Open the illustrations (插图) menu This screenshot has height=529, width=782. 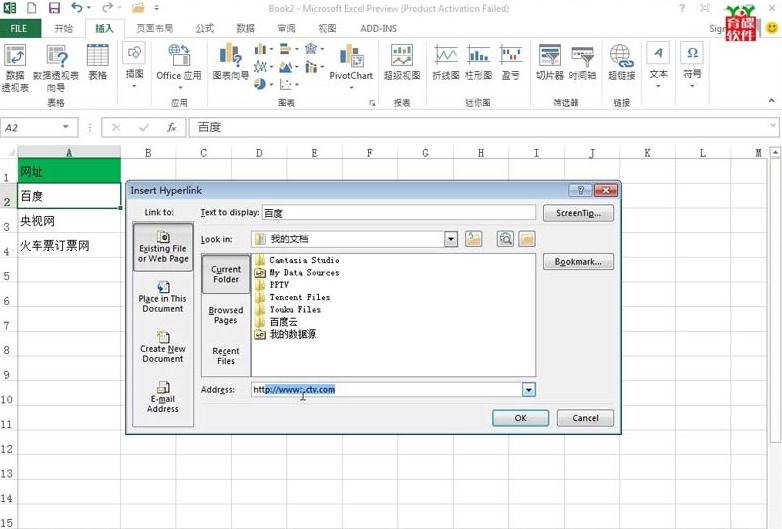coord(134,65)
